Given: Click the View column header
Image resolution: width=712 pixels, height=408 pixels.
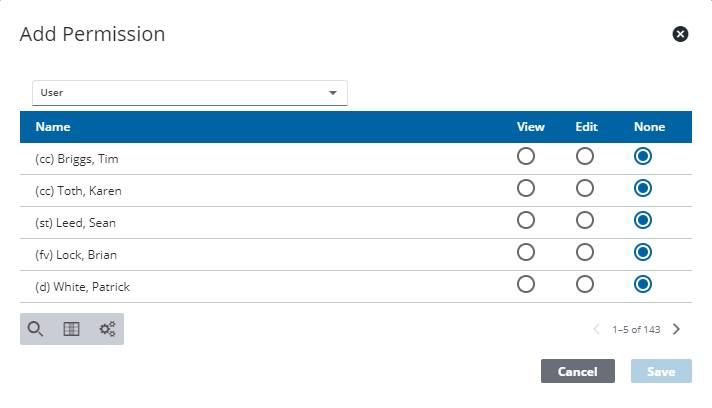Looking at the screenshot, I should (x=530, y=127).
